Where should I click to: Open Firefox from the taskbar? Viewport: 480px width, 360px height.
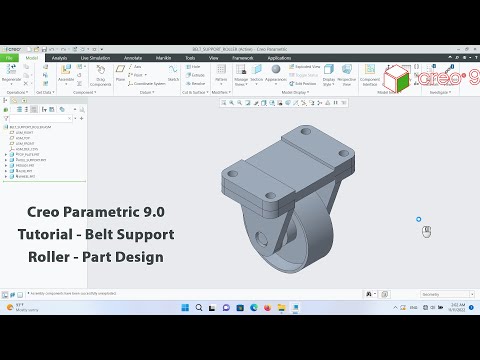(x=267, y=307)
